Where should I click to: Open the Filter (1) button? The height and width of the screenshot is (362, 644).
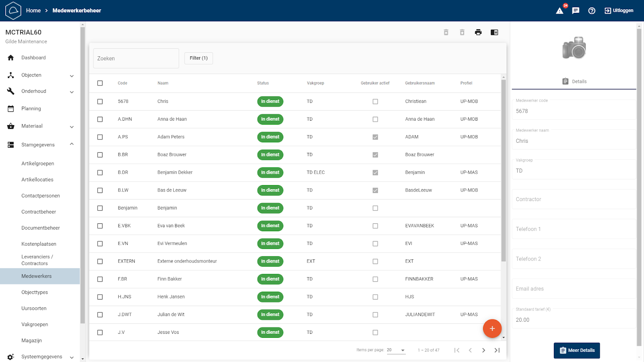(198, 58)
